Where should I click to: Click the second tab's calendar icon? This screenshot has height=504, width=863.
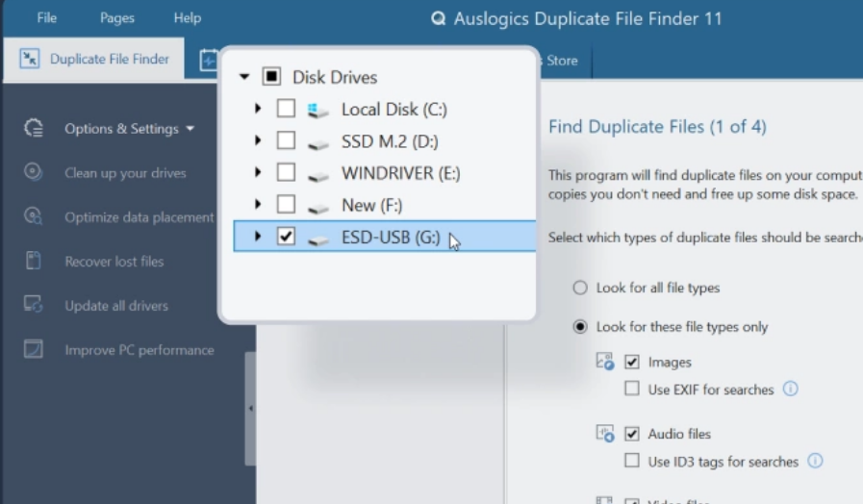[209, 60]
